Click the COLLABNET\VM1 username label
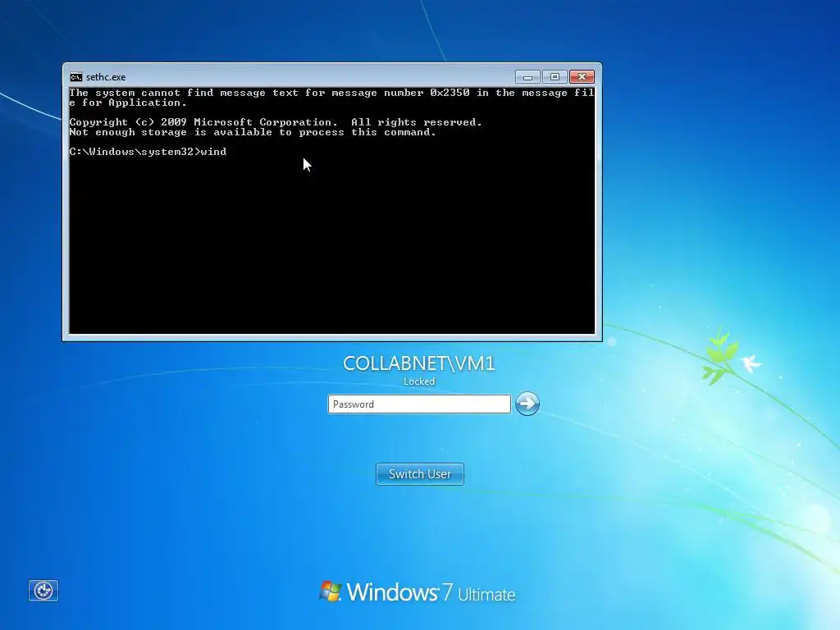The image size is (840, 630). point(419,363)
